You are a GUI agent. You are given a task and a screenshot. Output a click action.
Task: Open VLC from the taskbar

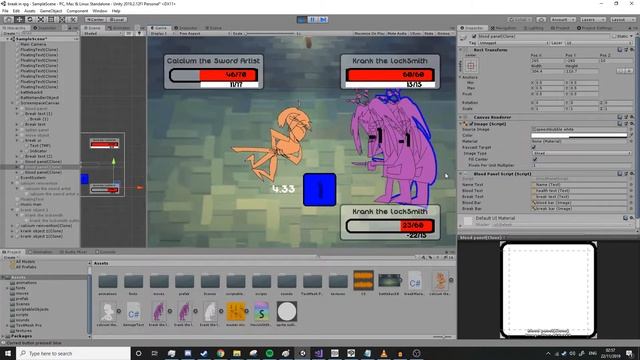[384, 353]
